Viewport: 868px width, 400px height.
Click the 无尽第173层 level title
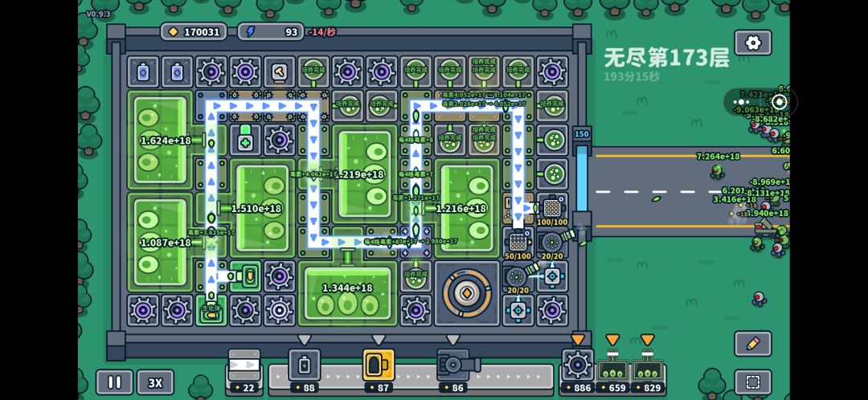(666, 58)
